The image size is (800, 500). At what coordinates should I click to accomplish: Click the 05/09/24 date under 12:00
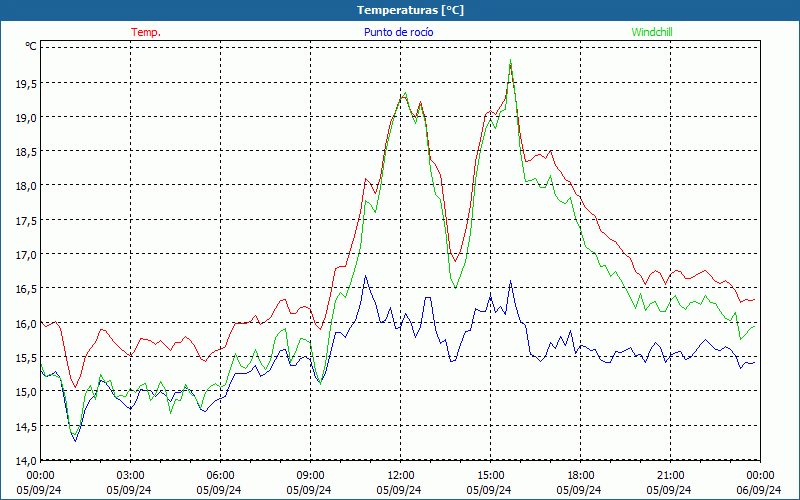coord(399,490)
